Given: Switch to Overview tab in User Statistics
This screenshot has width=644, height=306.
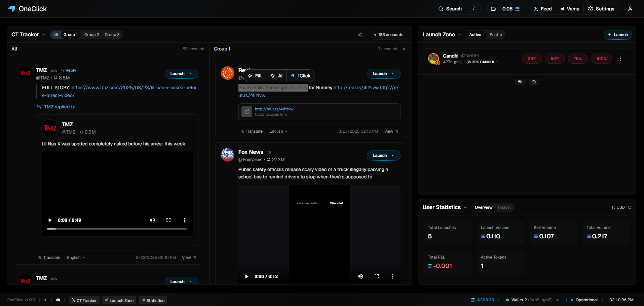Looking at the screenshot, I should pyautogui.click(x=484, y=207).
